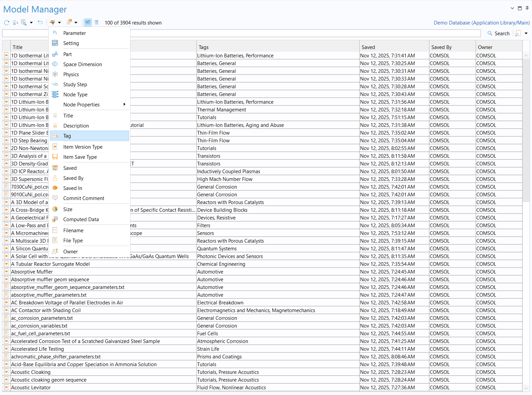This screenshot has height=395, width=532.
Task: Select the row titled Acoustic Cloaking
Action: pos(262,372)
